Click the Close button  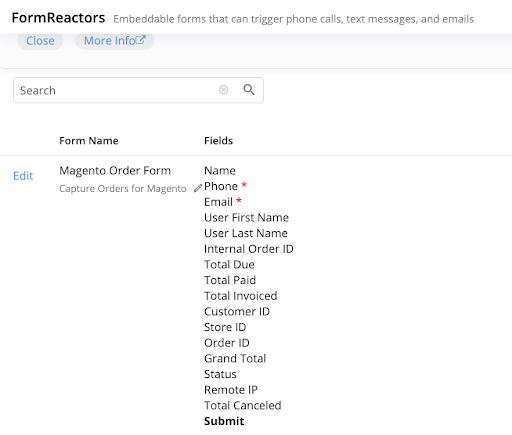(40, 41)
